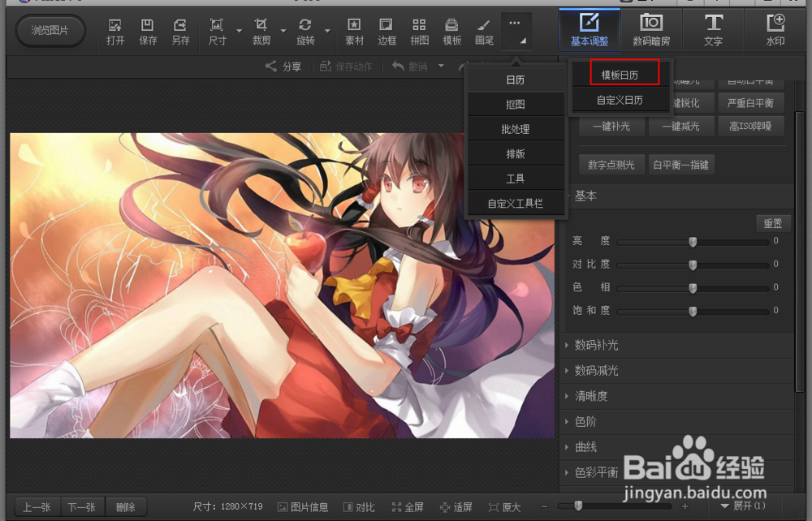Viewport: 812px width, 521px height.
Task: Click the zoom-out minus icon
Action: pos(544,506)
